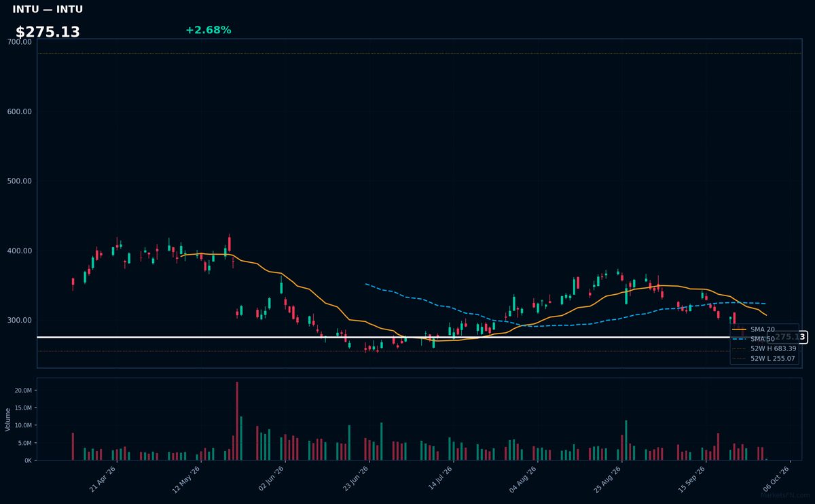Click the 20.0M volume axis label
Screen dimensions: 815x504
(23, 391)
